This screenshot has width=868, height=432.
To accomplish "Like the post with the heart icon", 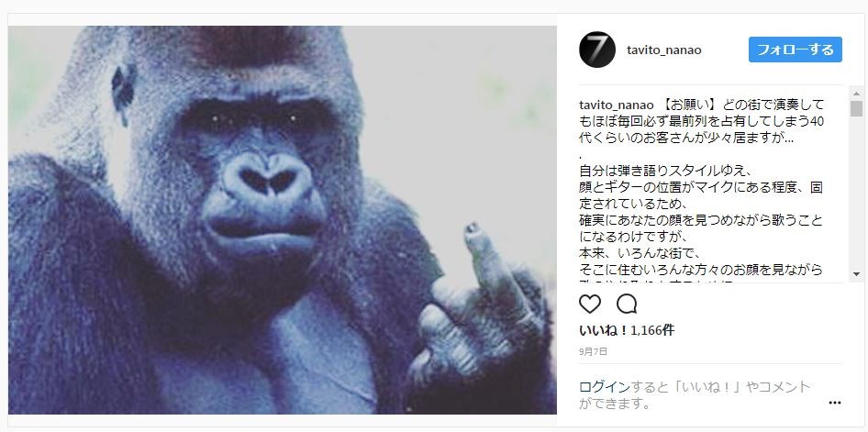I will pyautogui.click(x=590, y=304).
